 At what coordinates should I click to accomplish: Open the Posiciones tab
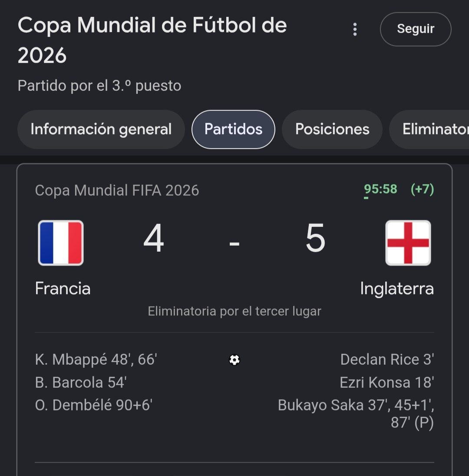[332, 129]
